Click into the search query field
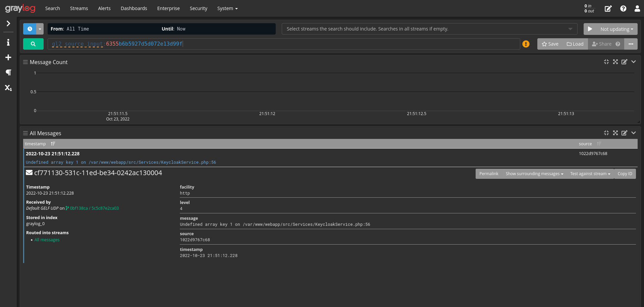 (x=284, y=44)
